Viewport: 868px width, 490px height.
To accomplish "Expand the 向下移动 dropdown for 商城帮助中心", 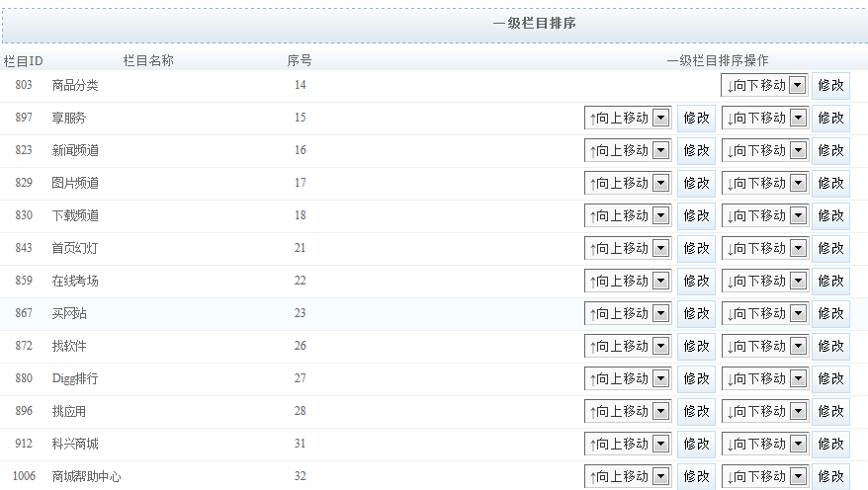I will 764,476.
